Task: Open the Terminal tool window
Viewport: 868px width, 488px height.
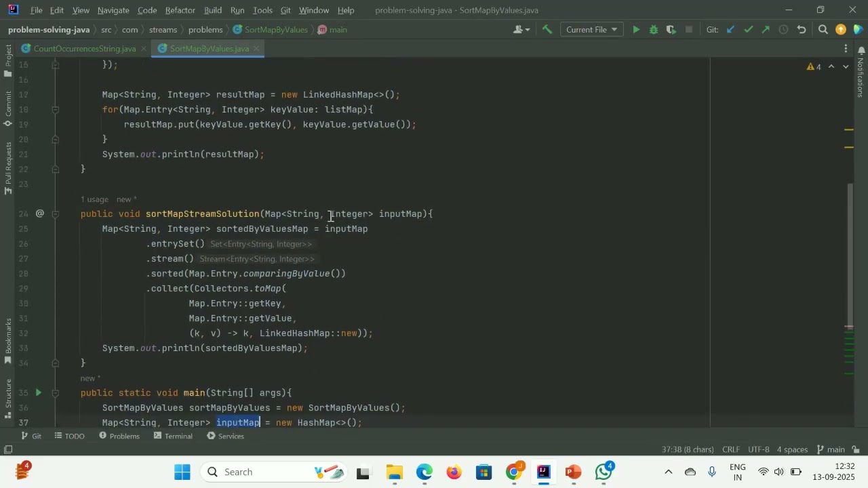Action: click(173, 436)
